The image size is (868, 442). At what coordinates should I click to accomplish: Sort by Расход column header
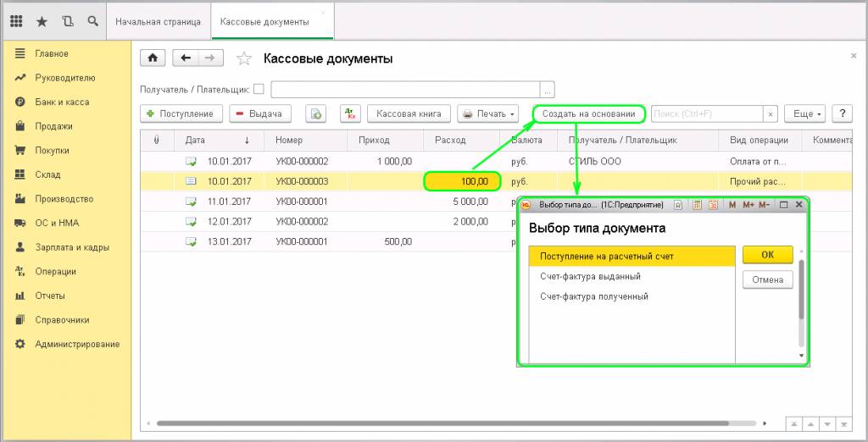click(x=462, y=141)
